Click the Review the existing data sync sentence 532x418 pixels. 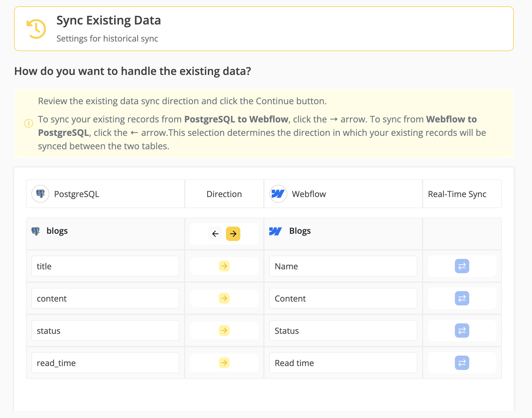182,101
